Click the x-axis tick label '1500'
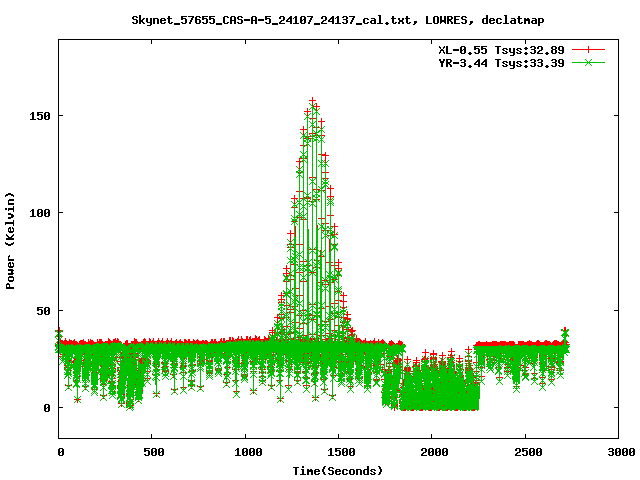This screenshot has height=480, width=640. (x=341, y=452)
